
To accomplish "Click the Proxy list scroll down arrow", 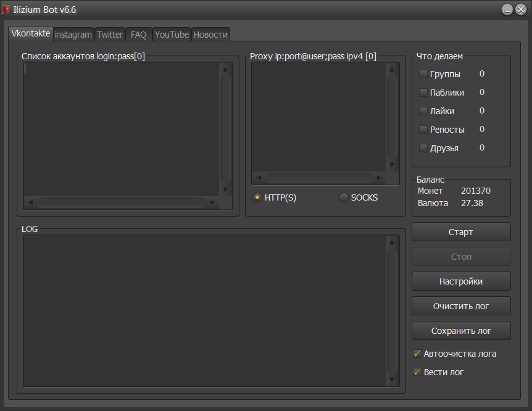I will pos(392,165).
